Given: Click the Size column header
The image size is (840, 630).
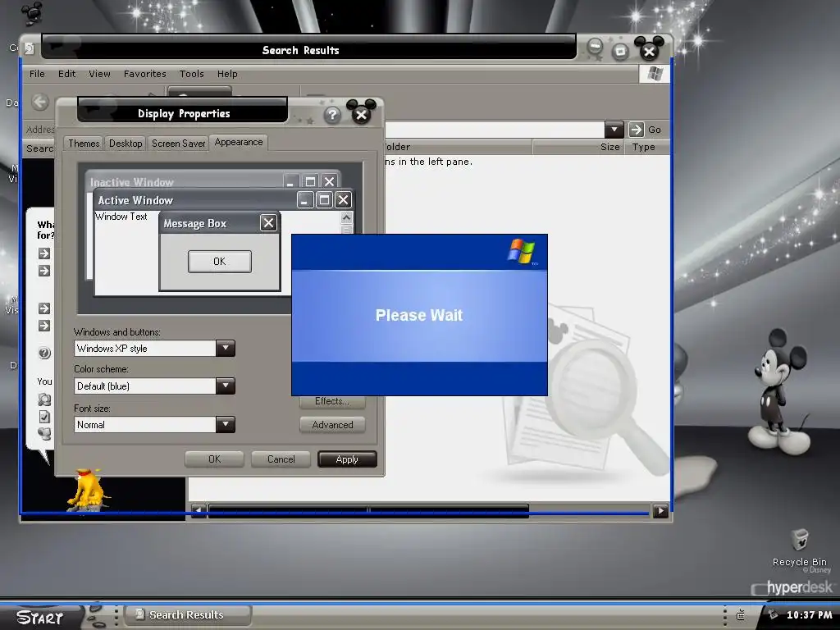Looking at the screenshot, I should point(577,147).
